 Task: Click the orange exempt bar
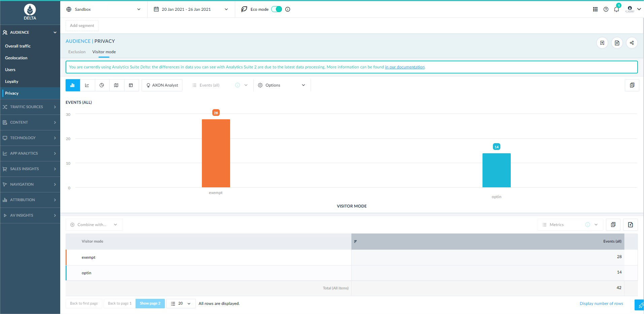(216, 153)
